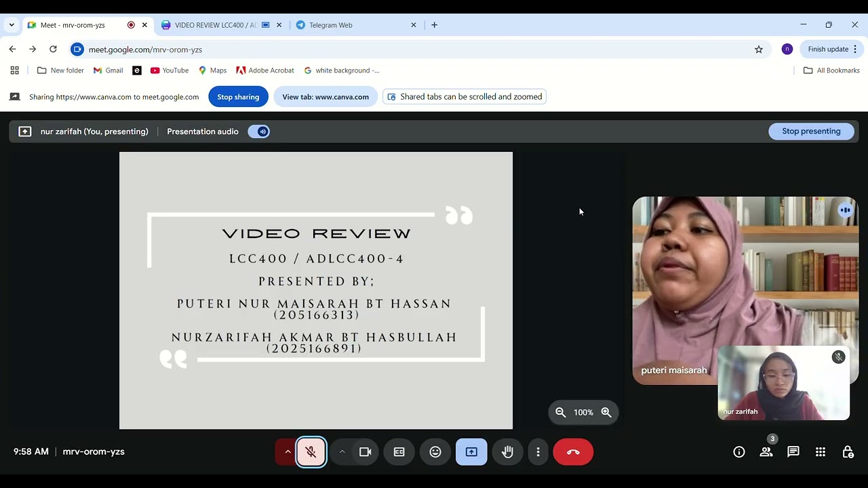Toggle the Presentation audio switch
Image resolution: width=868 pixels, height=488 pixels.
click(x=259, y=131)
